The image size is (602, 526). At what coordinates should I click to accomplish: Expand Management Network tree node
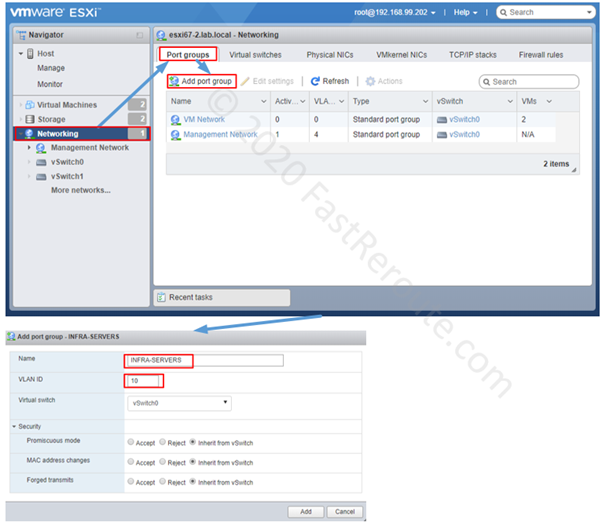(29, 148)
